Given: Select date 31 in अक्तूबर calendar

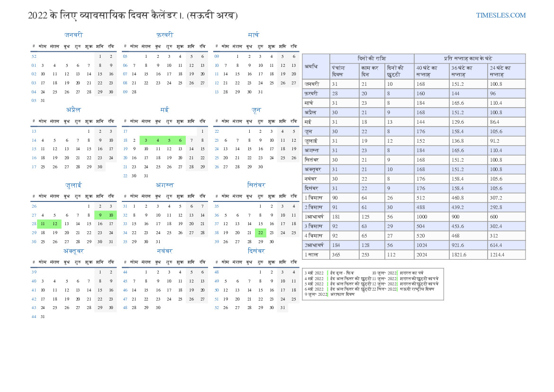Looking at the screenshot, I should 43,317.
